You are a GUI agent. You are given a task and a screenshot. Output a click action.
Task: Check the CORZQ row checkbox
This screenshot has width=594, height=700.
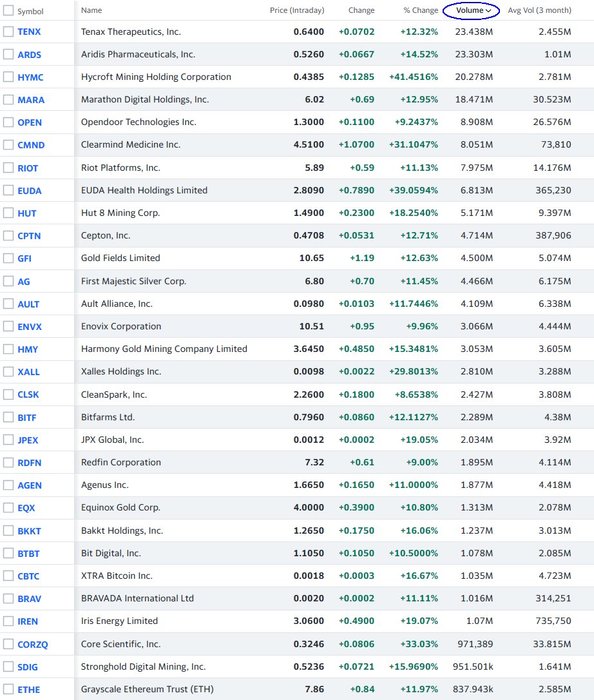8,643
